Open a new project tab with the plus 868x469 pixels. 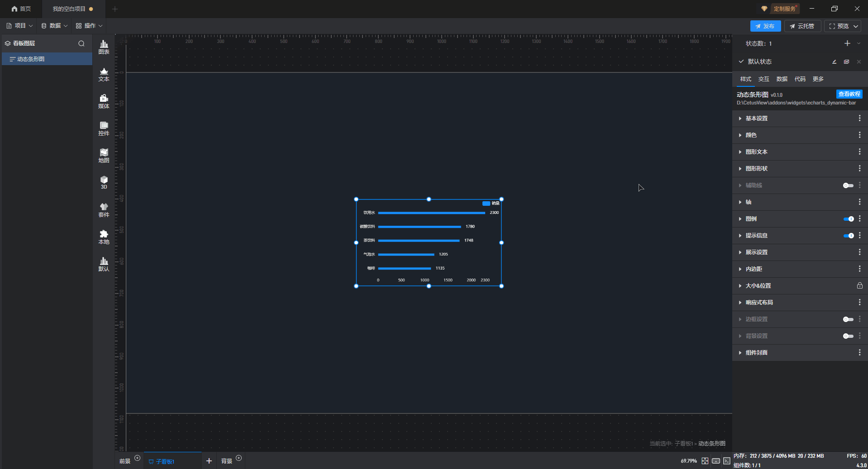point(115,9)
